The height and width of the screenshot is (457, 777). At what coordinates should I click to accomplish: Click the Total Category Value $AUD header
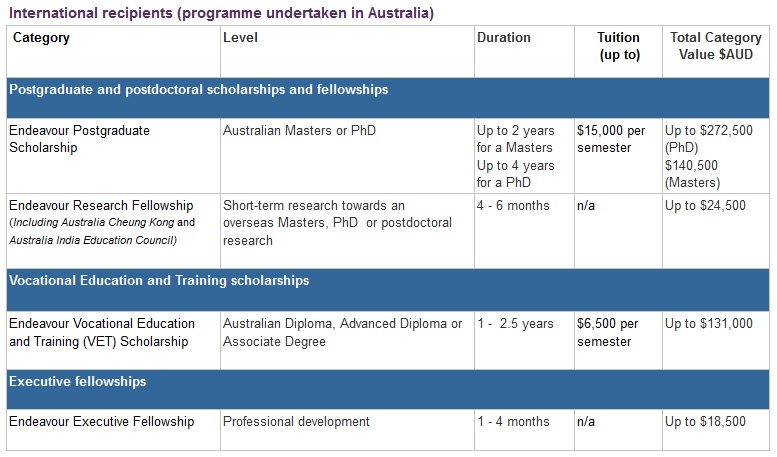pyautogui.click(x=715, y=46)
